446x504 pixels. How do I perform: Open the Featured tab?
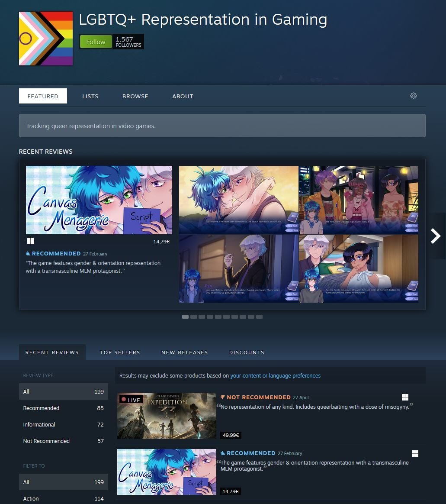pyautogui.click(x=43, y=96)
